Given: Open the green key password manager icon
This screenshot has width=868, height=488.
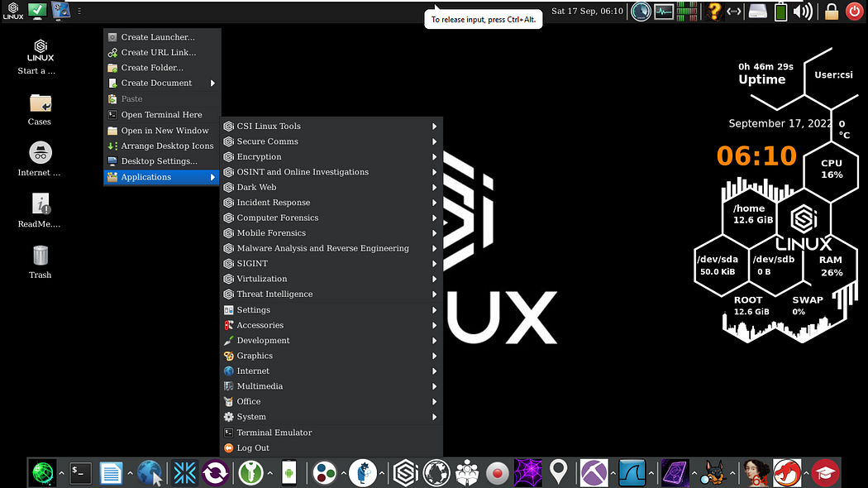Looking at the screenshot, I should click(250, 474).
